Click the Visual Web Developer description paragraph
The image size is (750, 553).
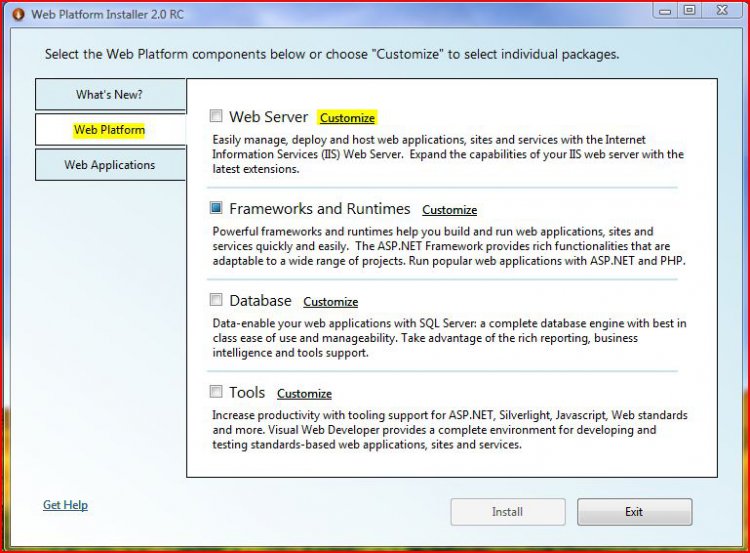click(450, 430)
